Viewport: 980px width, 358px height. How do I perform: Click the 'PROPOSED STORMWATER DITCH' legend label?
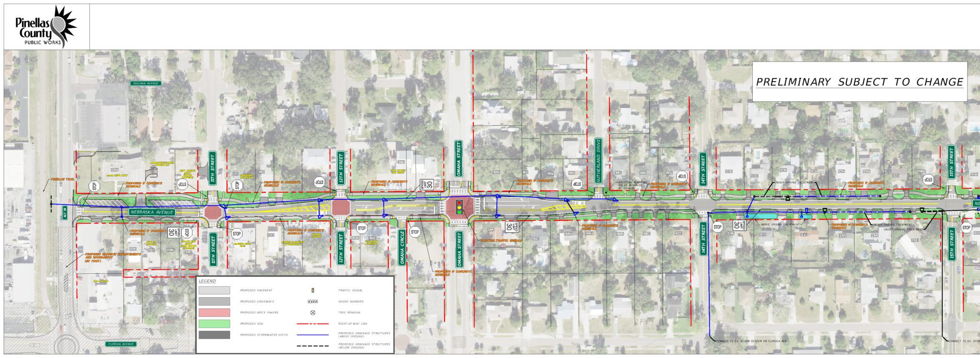click(264, 335)
